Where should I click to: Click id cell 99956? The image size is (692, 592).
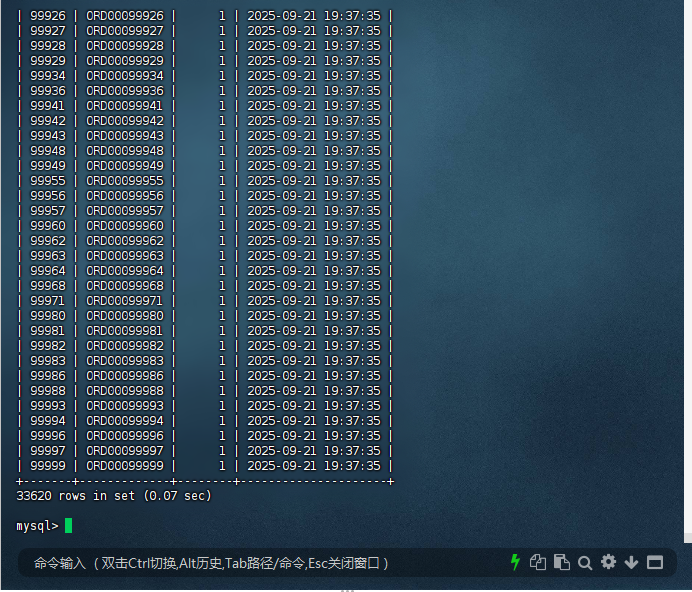[48, 196]
